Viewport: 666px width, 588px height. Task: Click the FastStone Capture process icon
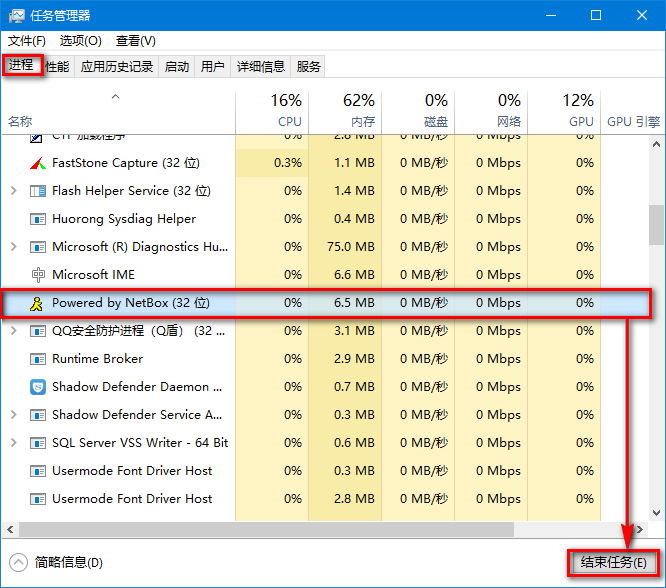coord(38,163)
